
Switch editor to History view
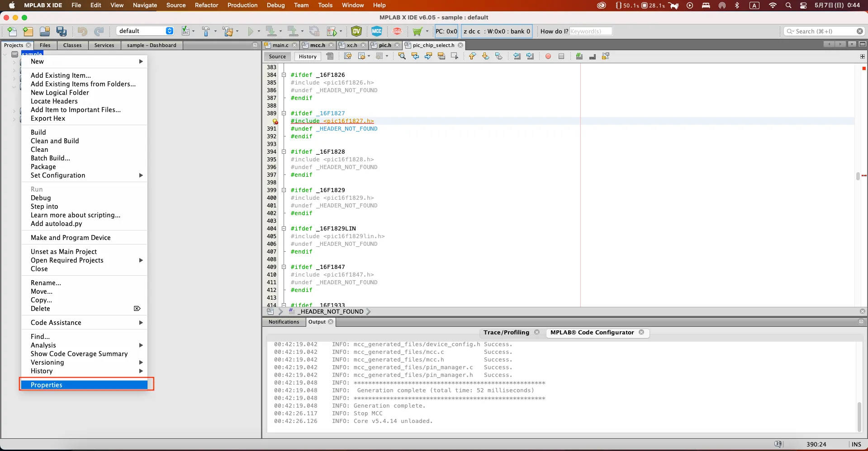pos(308,56)
